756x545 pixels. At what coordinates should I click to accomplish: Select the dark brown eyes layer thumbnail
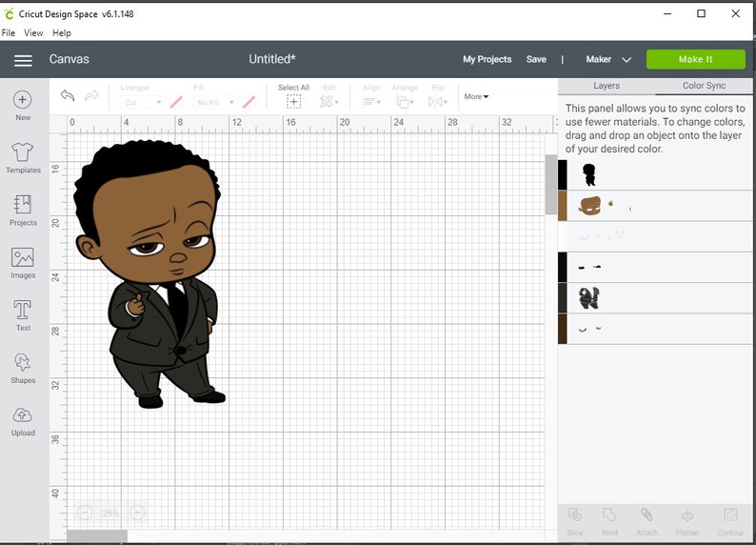(x=589, y=329)
